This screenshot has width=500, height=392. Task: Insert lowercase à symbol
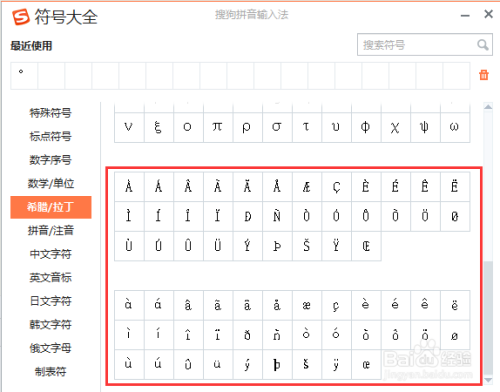[129, 305]
